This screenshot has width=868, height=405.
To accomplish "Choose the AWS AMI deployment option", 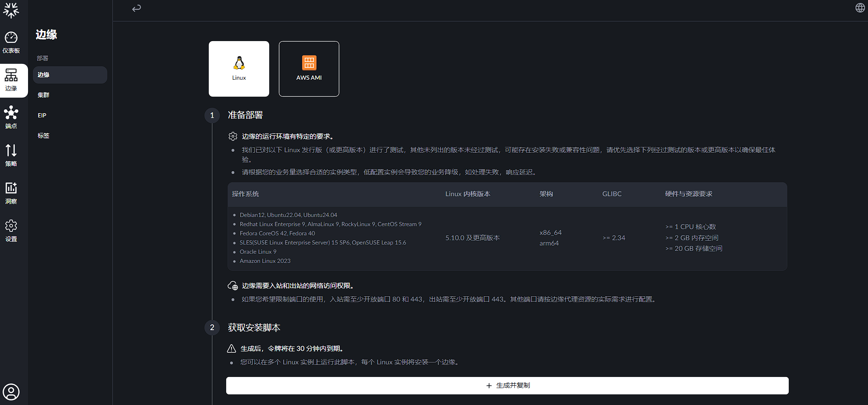I will click(309, 69).
